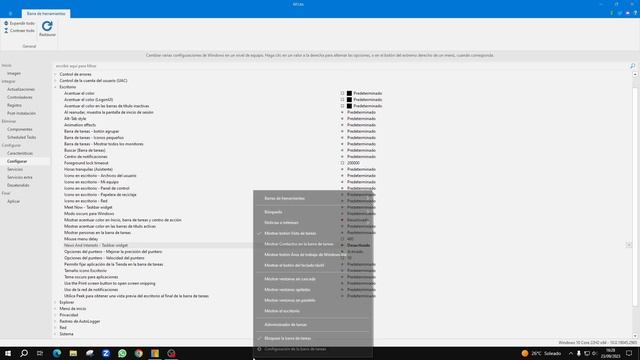
Task: Toggle value for Barra de tareas - Iconos pequeños
Action: tap(361, 138)
